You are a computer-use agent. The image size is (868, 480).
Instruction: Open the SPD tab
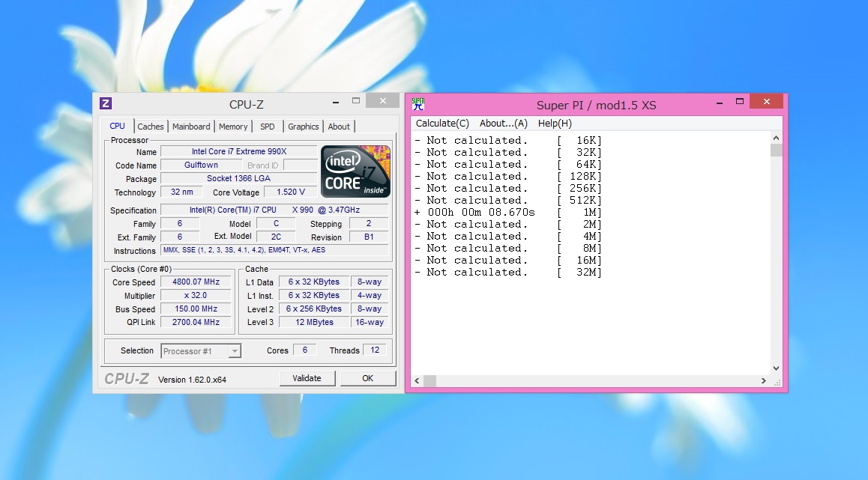click(268, 127)
